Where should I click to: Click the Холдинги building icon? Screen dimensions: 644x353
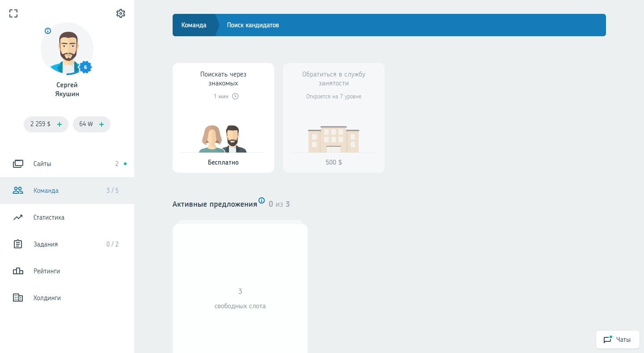[18, 298]
